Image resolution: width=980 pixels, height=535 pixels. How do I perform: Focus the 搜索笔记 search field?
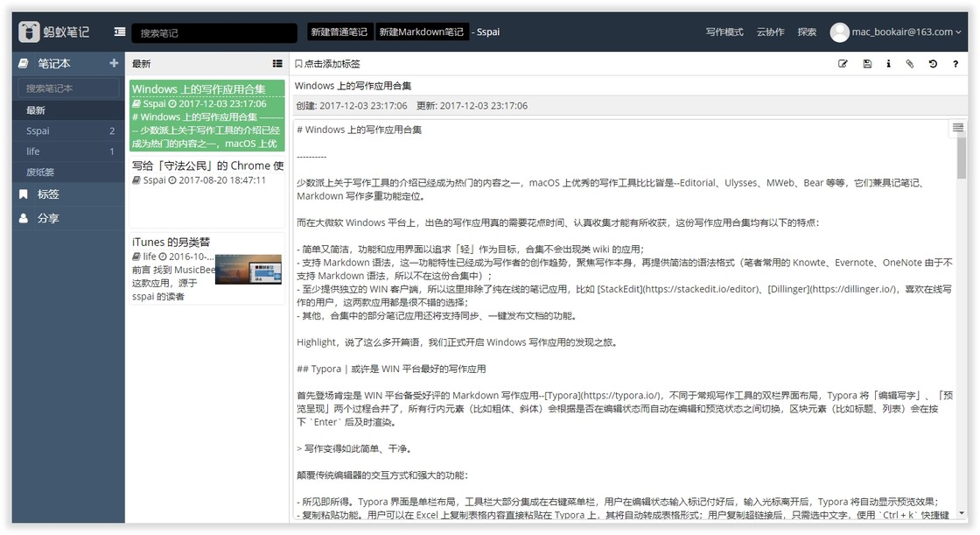pyautogui.click(x=213, y=32)
